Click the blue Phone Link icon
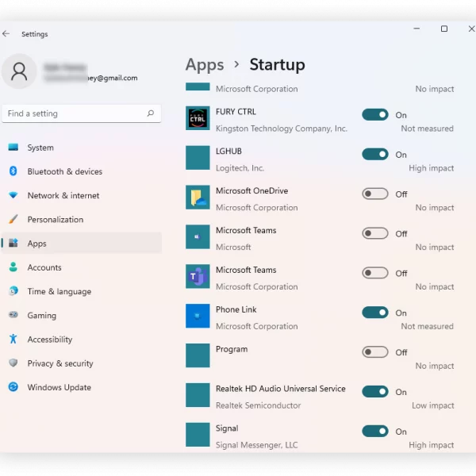Viewport: 476px width, 476px height. 198,316
